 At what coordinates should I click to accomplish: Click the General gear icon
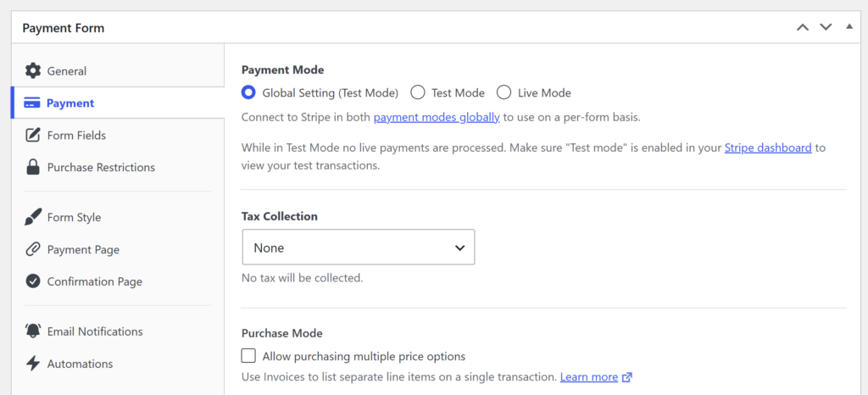pyautogui.click(x=33, y=71)
